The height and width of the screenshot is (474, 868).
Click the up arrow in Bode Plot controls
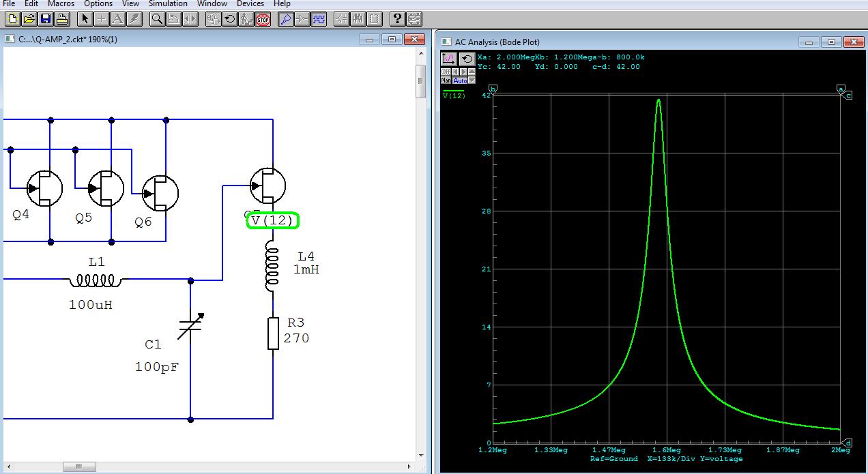pos(472,72)
